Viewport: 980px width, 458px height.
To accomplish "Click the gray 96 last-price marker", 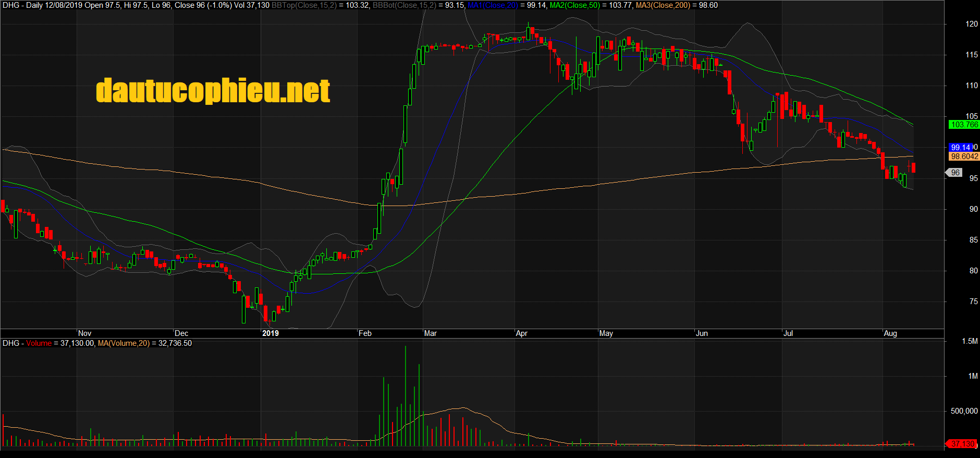I will point(955,173).
